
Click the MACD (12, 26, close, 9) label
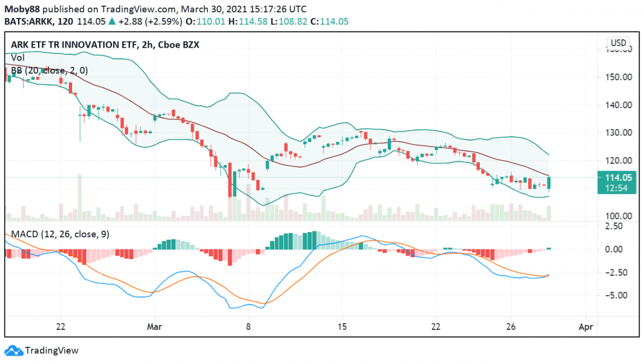click(60, 234)
